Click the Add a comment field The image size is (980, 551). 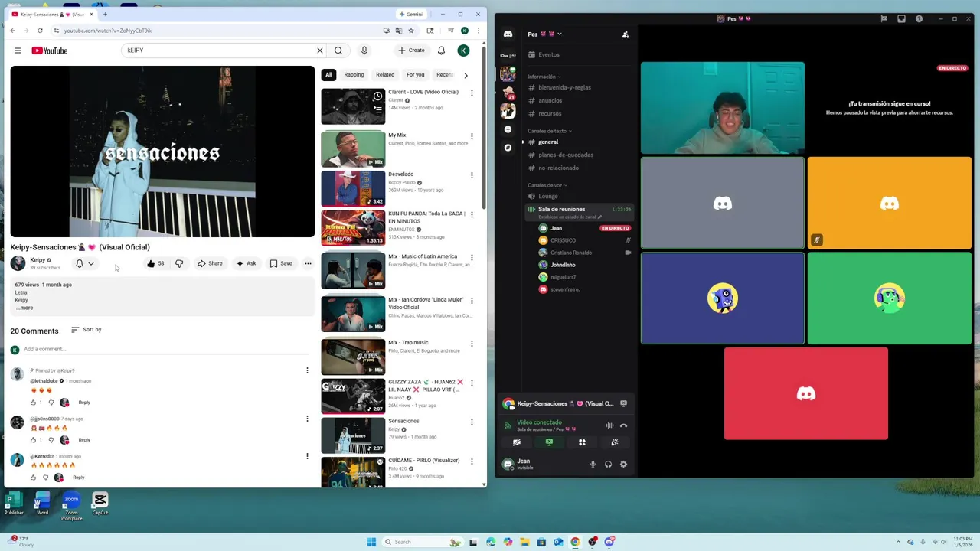165,349
